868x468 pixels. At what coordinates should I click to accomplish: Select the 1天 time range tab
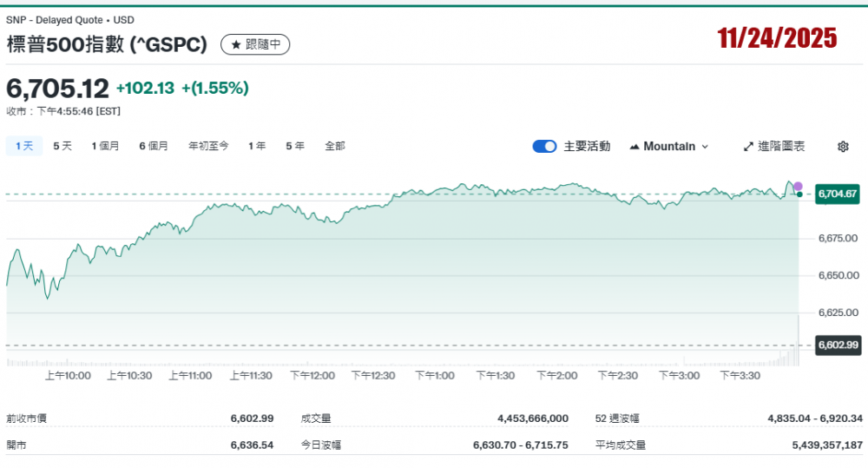click(x=23, y=147)
